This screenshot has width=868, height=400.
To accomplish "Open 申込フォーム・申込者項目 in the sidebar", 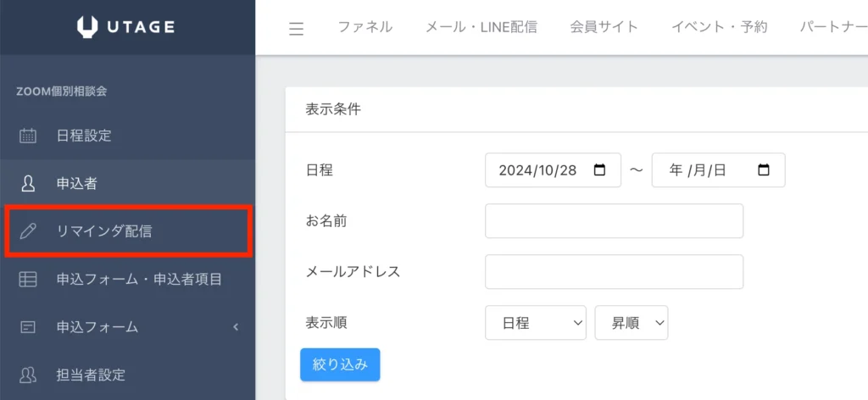I will (128, 280).
